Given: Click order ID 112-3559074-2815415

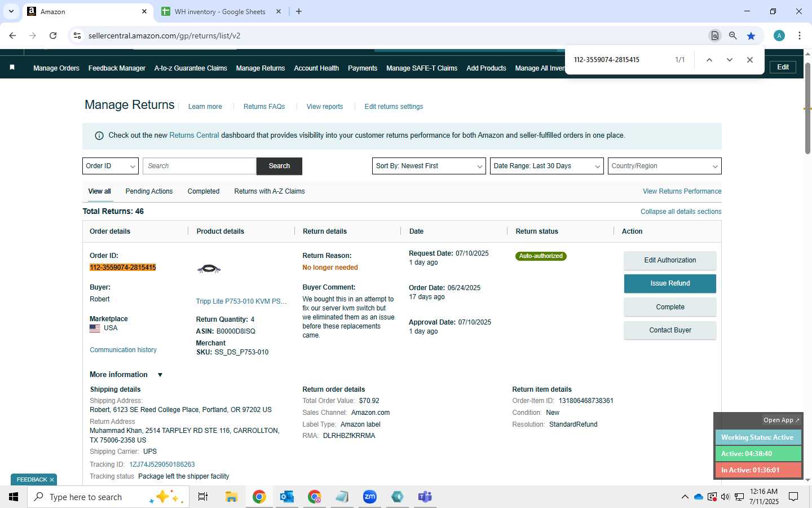Looking at the screenshot, I should point(123,268).
